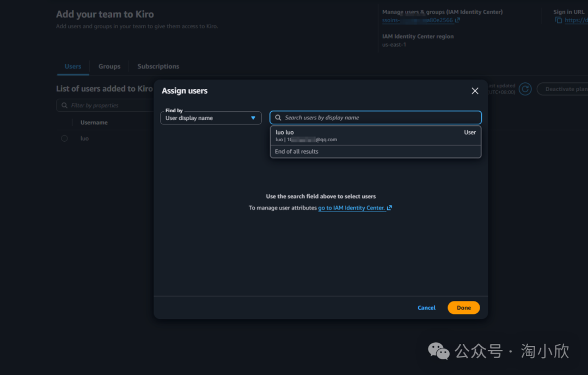This screenshot has height=375, width=588.
Task: Click the Search users by display name field
Action: click(381, 118)
